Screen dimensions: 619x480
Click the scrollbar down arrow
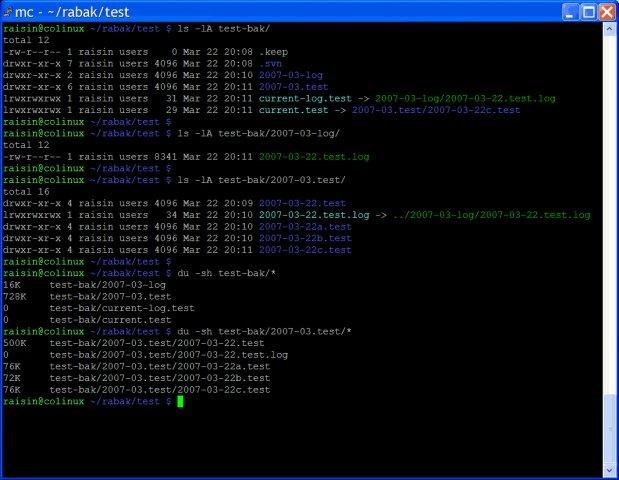pyautogui.click(x=609, y=466)
